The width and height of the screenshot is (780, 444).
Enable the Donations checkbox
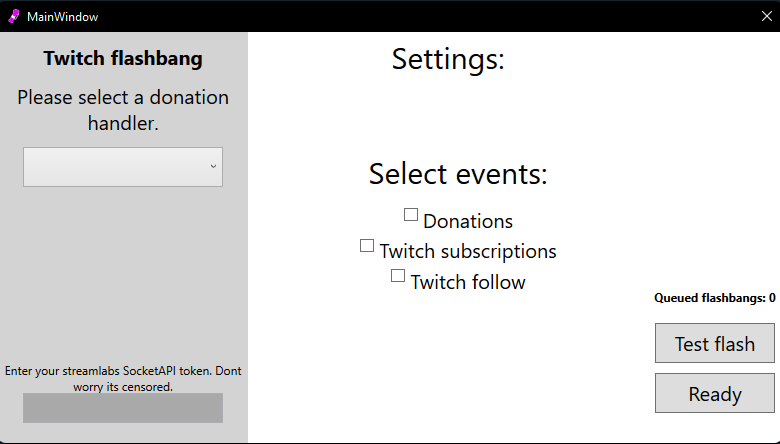(411, 215)
